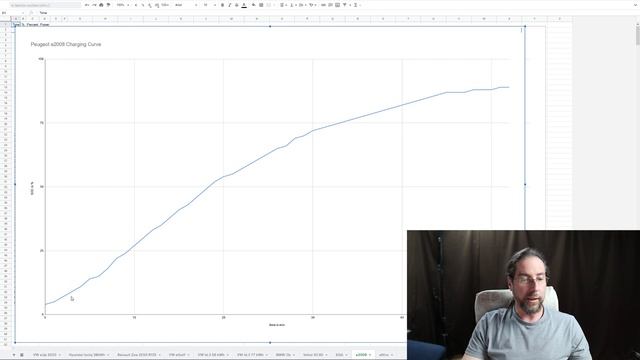Open borders options

pyautogui.click(x=261, y=5)
